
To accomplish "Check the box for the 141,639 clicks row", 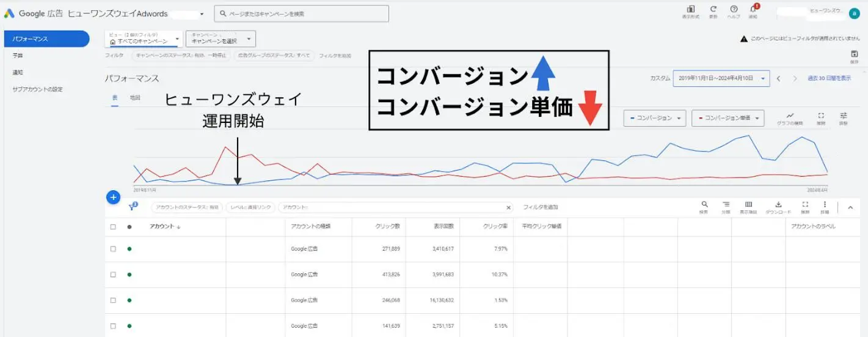I will click(x=113, y=326).
